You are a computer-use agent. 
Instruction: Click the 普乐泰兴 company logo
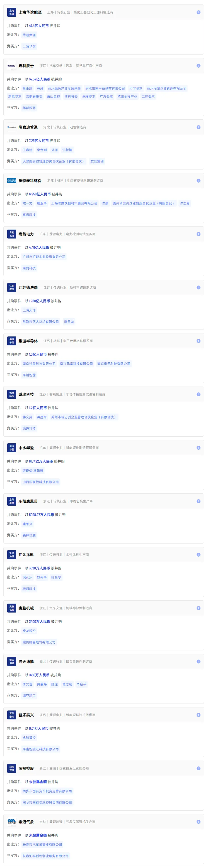(x=11, y=715)
